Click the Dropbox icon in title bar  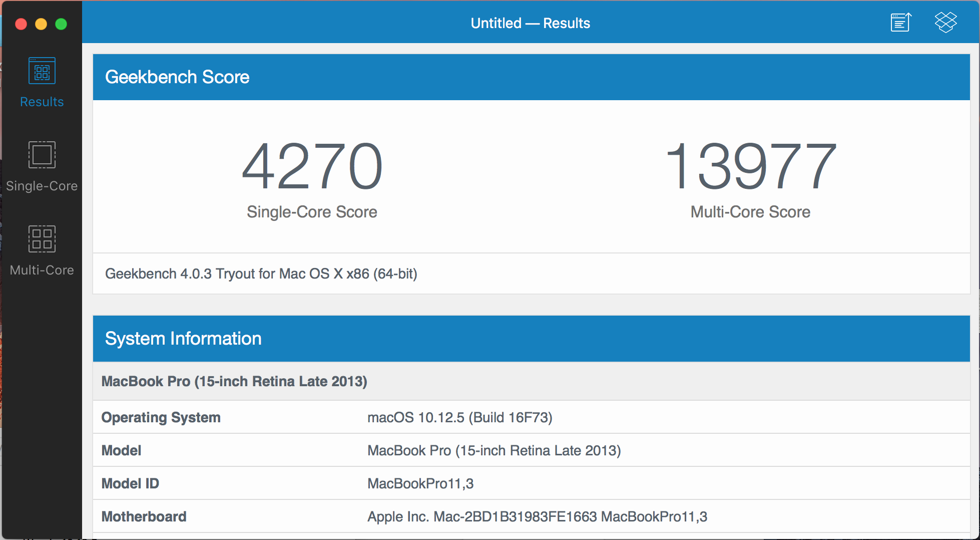945,23
